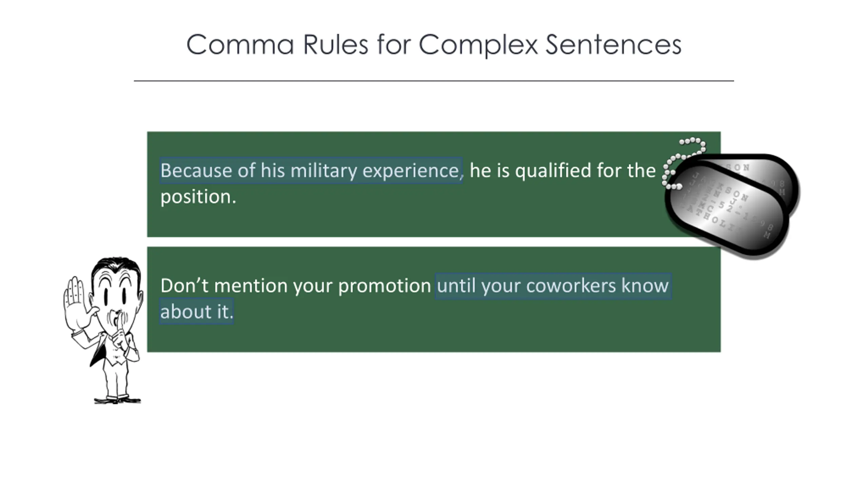Select highlighted clause "until your coworkers know"
The image size is (868, 488).
tap(553, 286)
